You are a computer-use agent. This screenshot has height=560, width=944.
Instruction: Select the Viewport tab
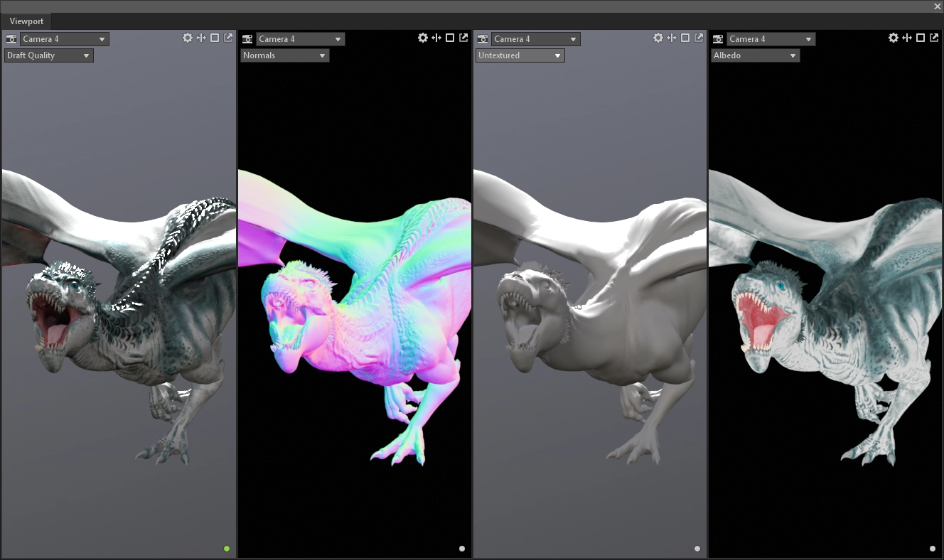click(26, 21)
